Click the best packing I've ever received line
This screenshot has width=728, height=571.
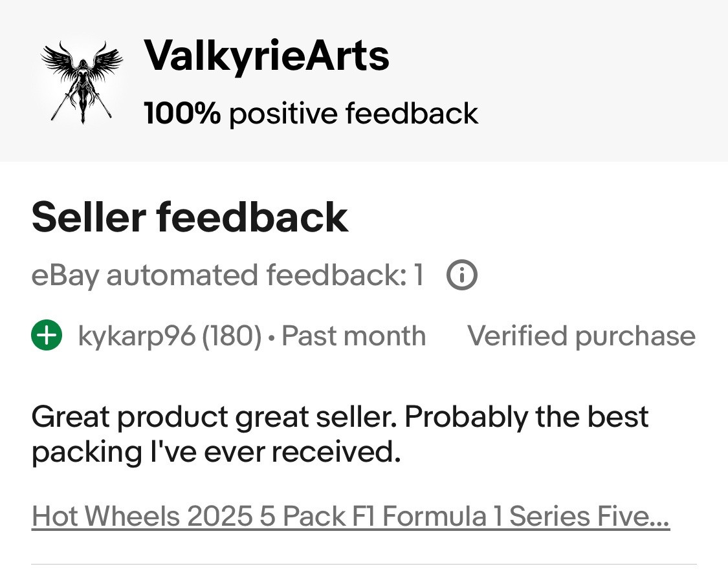tap(216, 452)
